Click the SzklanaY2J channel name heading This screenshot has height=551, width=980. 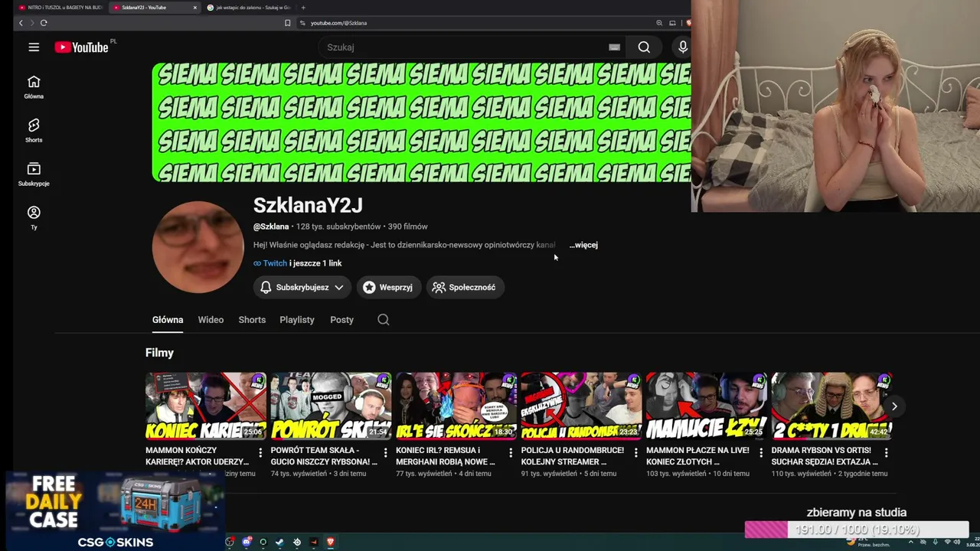coord(308,205)
